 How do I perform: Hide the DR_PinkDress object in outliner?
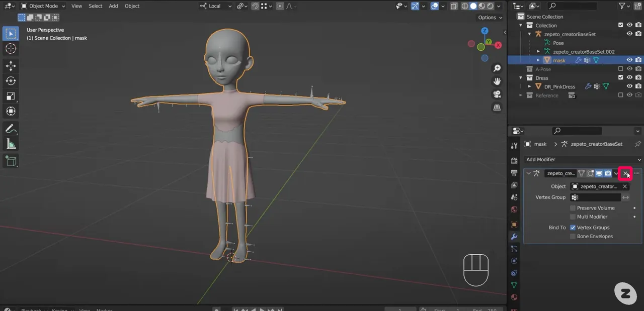(x=629, y=86)
